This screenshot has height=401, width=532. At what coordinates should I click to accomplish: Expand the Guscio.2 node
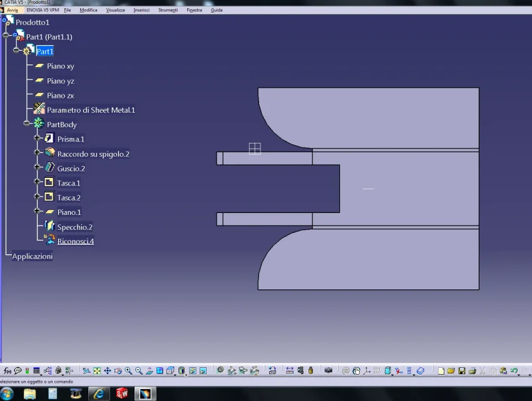point(37,167)
